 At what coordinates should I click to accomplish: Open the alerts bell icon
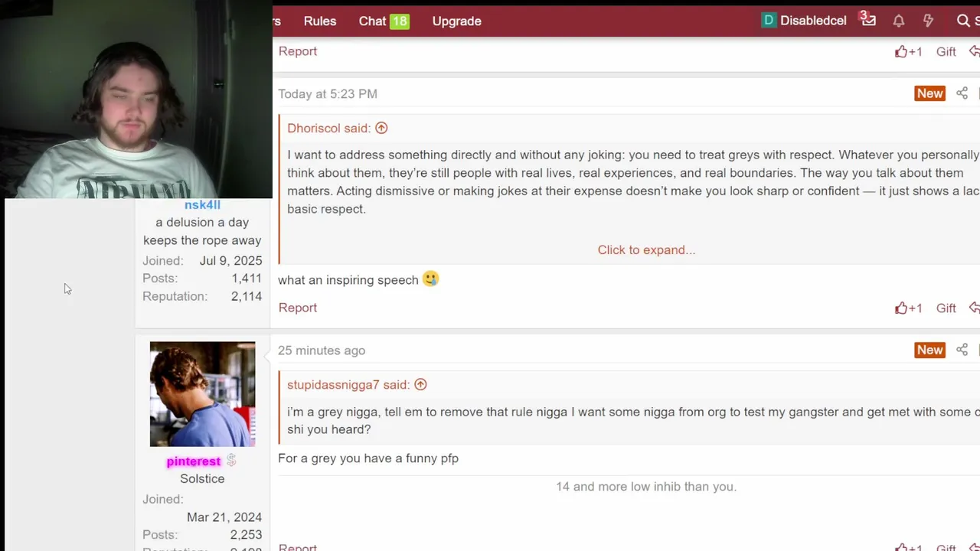(x=899, y=21)
